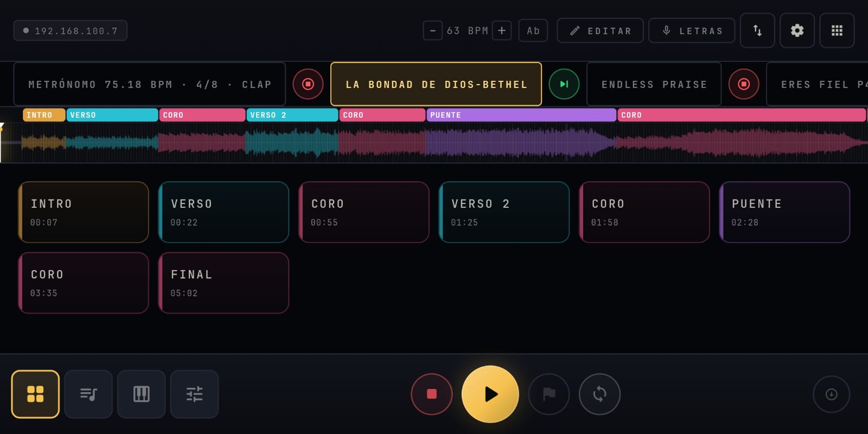The width and height of the screenshot is (868, 434).
Task: Click the yellow play button
Action: pos(490,394)
